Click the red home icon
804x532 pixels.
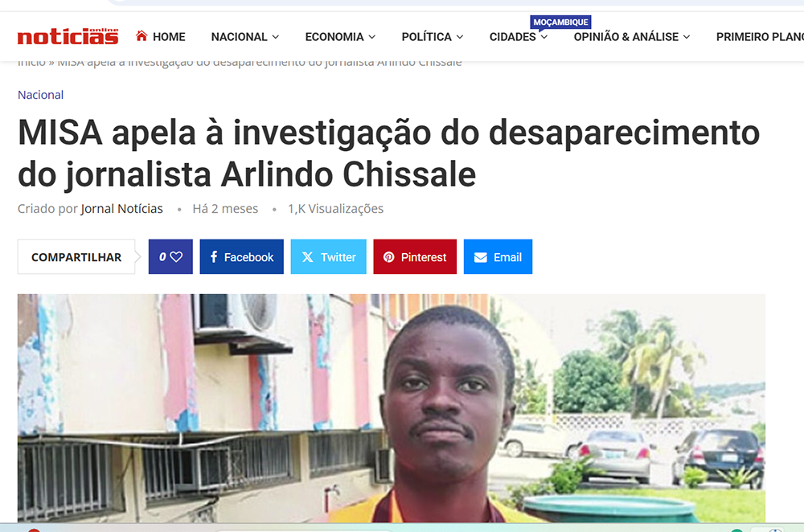pos(142,36)
